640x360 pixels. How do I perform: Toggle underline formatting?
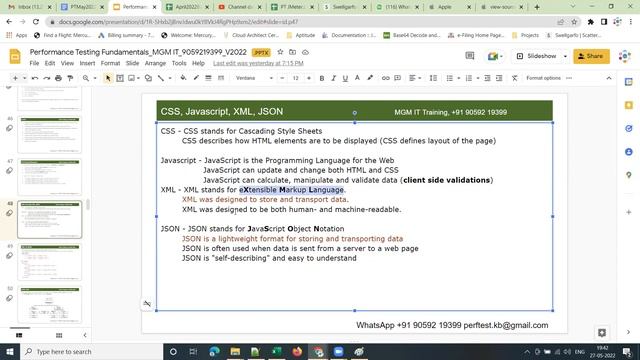345,78
